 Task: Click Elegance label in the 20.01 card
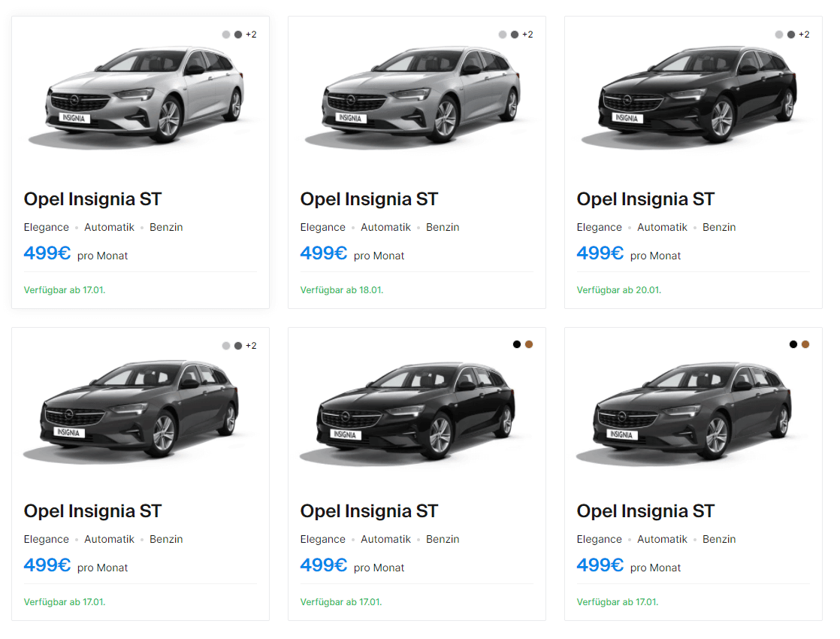point(599,227)
